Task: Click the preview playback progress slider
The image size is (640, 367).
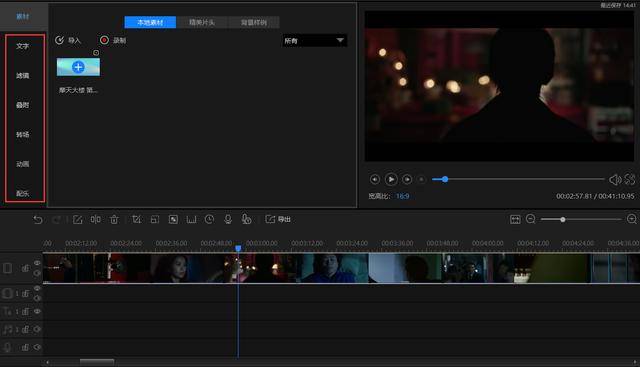Action: tap(518, 179)
